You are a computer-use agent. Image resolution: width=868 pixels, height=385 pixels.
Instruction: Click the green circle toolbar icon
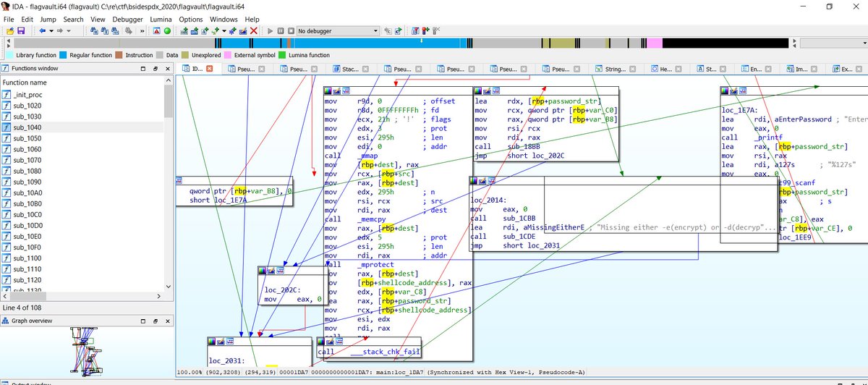(167, 31)
